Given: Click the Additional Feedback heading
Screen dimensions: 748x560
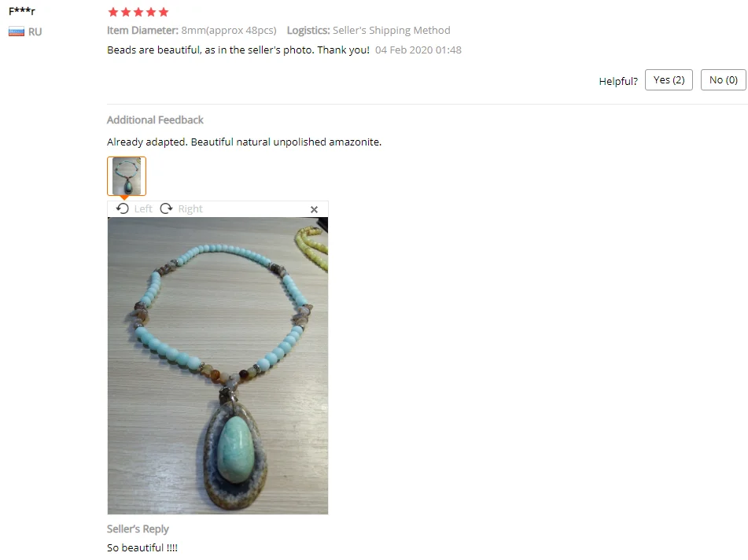Looking at the screenshot, I should coord(155,120).
